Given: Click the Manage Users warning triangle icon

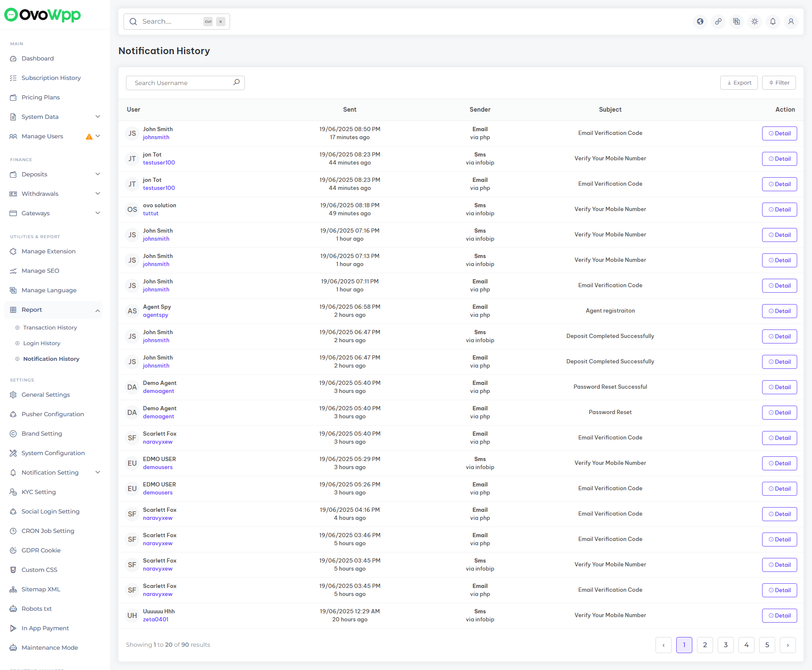Looking at the screenshot, I should 89,137.
